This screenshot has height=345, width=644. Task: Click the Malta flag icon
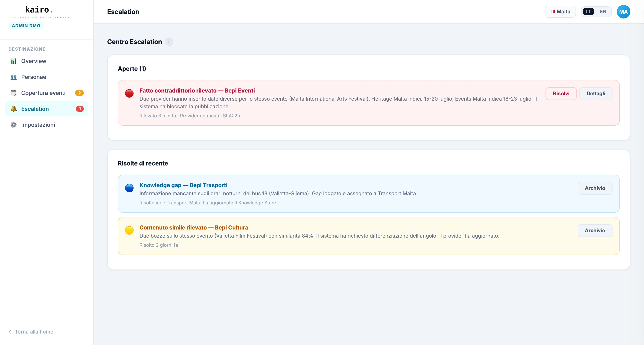pos(553,11)
